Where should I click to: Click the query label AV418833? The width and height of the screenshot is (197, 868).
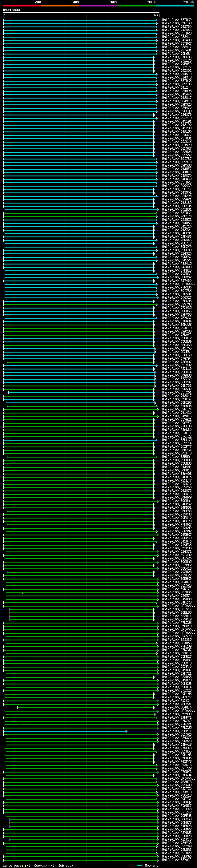tap(11, 10)
